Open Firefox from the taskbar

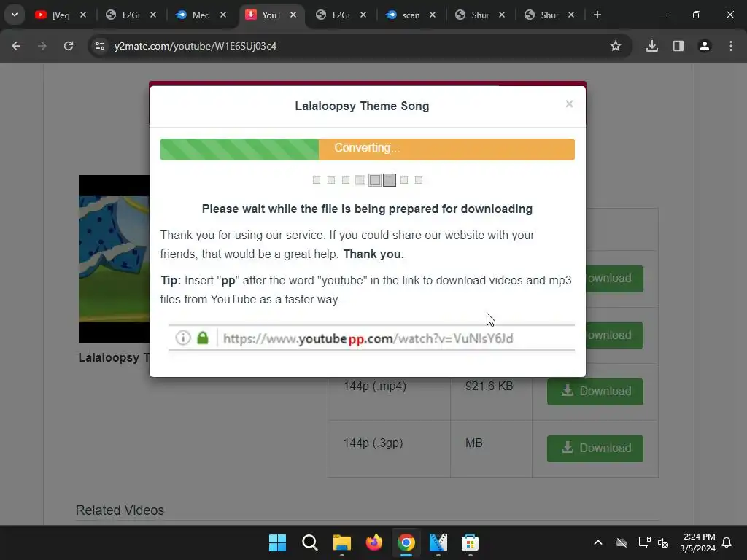(374, 542)
